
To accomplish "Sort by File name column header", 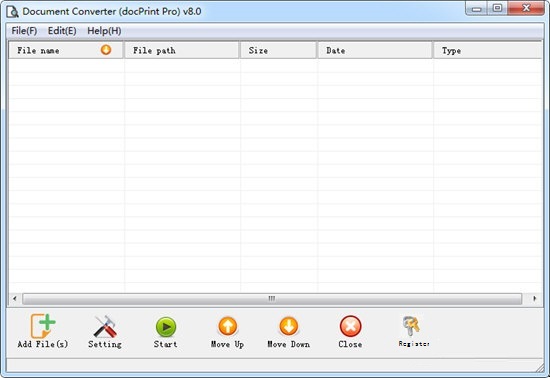I will click(66, 50).
